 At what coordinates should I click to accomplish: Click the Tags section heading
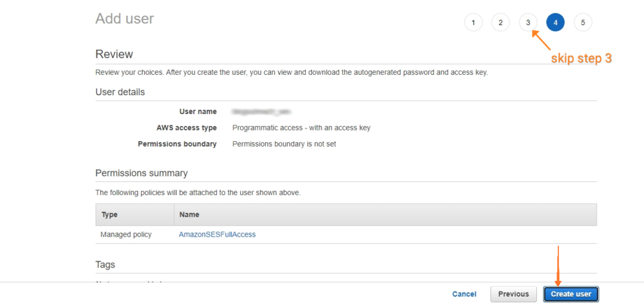point(105,264)
